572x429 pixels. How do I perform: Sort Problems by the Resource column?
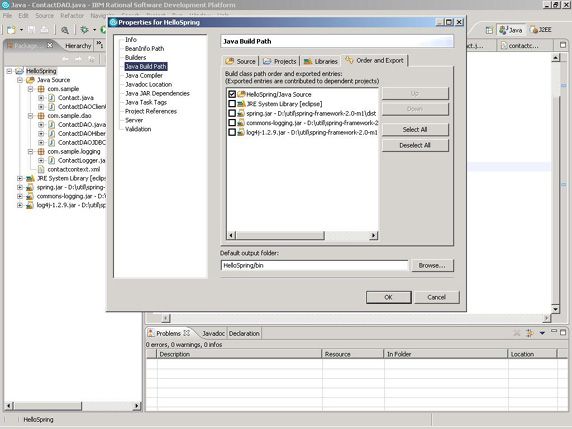(x=353, y=354)
